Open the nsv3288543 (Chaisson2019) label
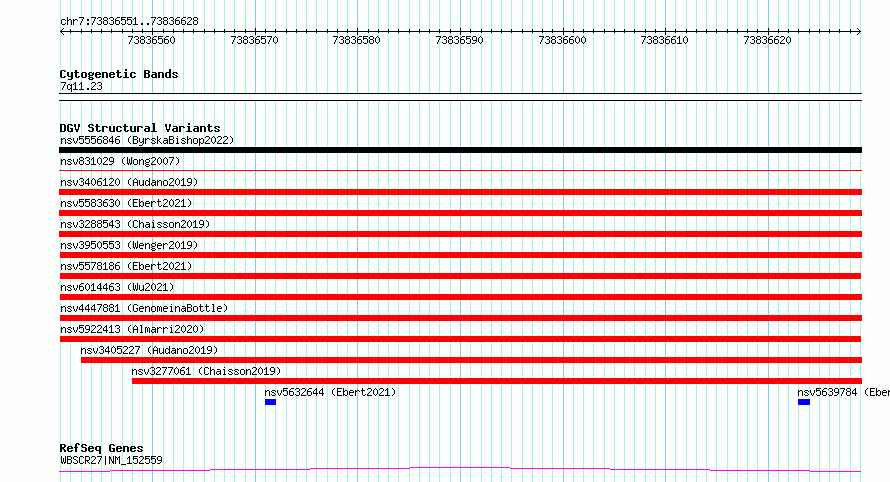 pyautogui.click(x=135, y=224)
